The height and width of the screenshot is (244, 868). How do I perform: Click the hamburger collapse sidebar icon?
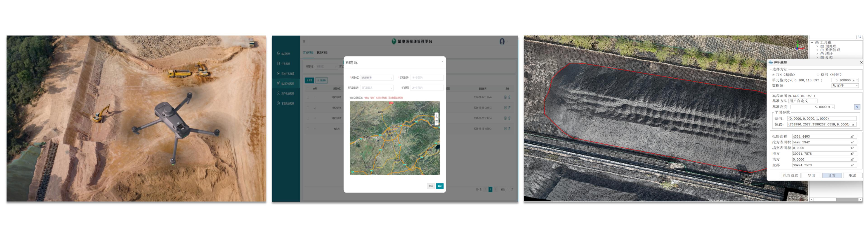pyautogui.click(x=304, y=41)
